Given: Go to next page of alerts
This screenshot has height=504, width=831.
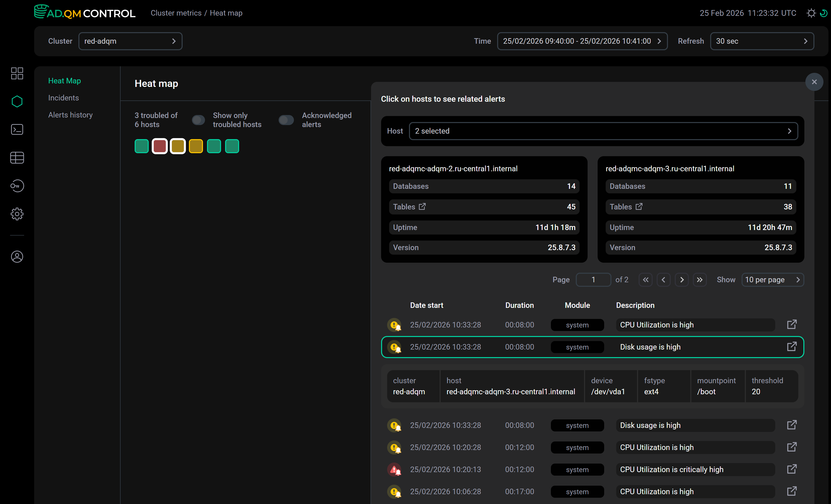Looking at the screenshot, I should click(682, 280).
